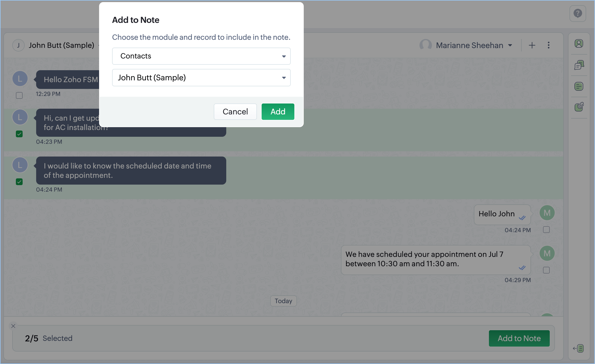Image resolution: width=595 pixels, height=364 pixels.
Task: Tick the checkbox below Hello John message
Action: (546, 230)
